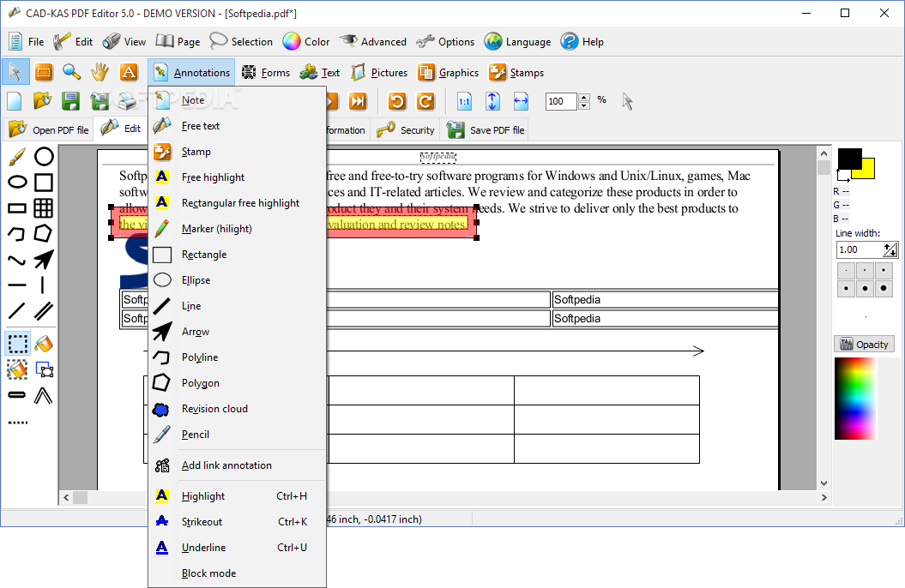Click vertical scrollbar down arrow
Viewport: 905px width, 588px height.
pyautogui.click(x=824, y=483)
